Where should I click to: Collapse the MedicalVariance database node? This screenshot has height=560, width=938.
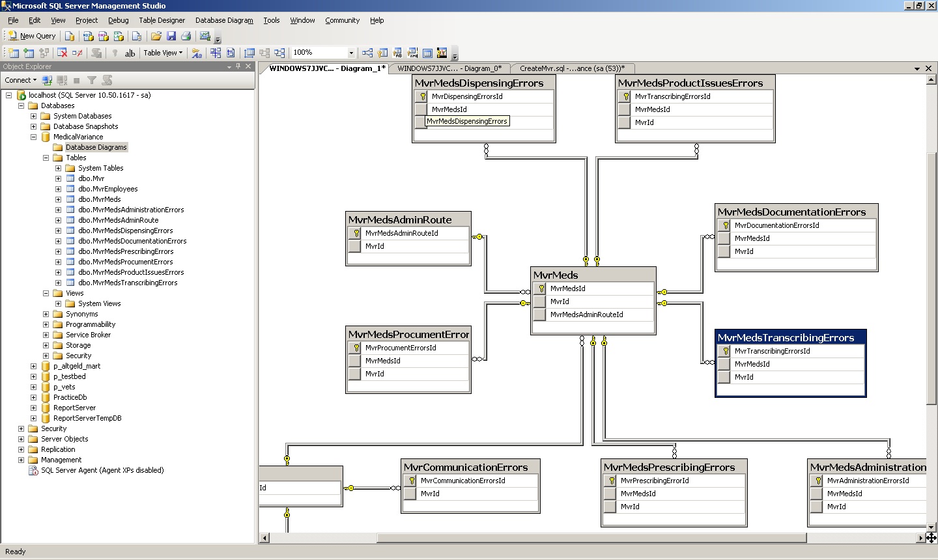[34, 137]
